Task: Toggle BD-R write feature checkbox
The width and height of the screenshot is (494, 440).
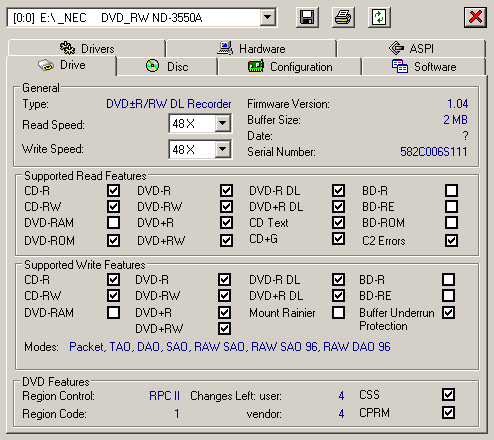Action: 448,279
